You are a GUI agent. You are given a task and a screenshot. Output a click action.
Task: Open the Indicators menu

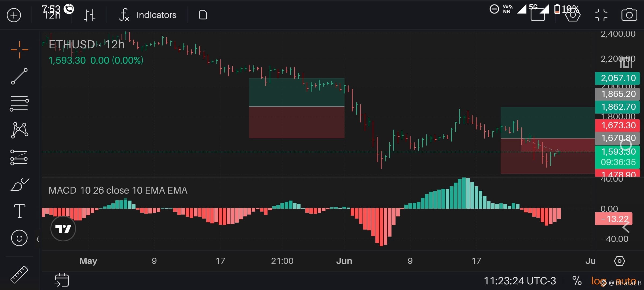pos(148,15)
